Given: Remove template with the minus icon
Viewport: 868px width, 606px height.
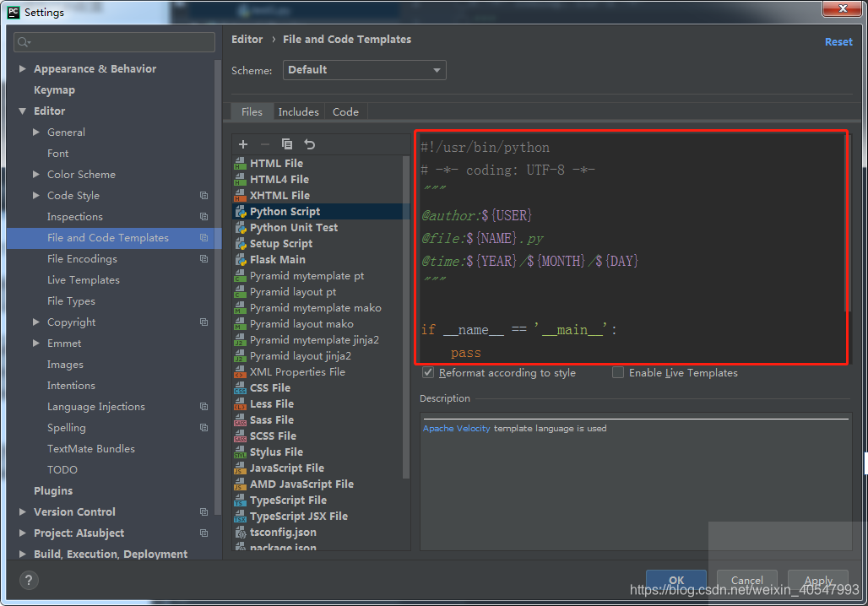Looking at the screenshot, I should coord(264,144).
